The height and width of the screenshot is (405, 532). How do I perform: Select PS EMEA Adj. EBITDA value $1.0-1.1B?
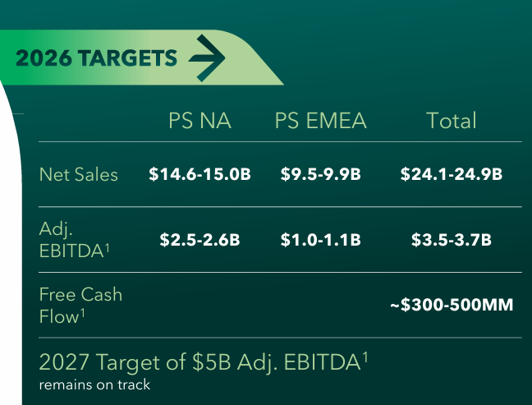(x=321, y=240)
